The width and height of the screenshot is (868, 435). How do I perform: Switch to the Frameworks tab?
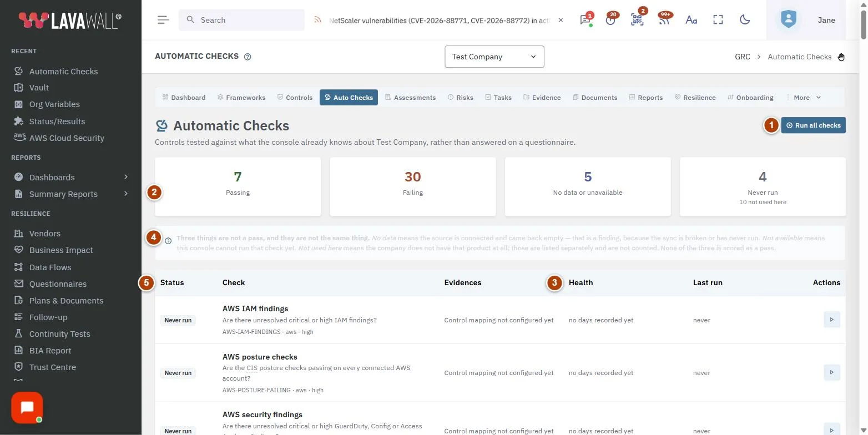point(241,97)
